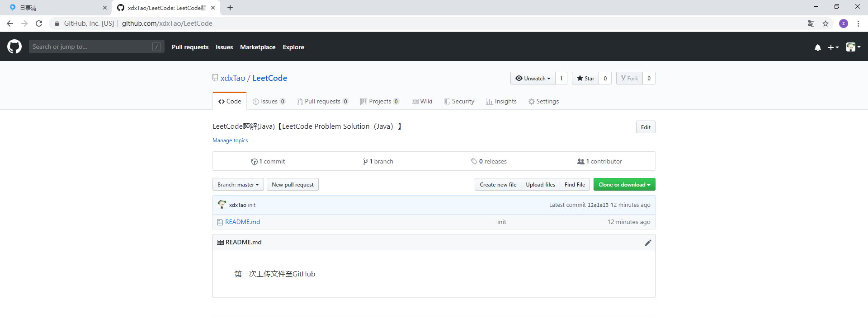Open Marketplace in top navigation
Viewport: 868px width, 327px height.
point(258,47)
